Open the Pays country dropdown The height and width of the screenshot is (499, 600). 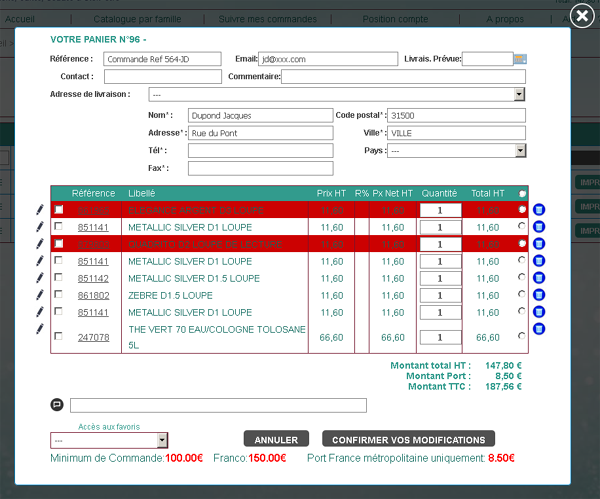pos(519,151)
